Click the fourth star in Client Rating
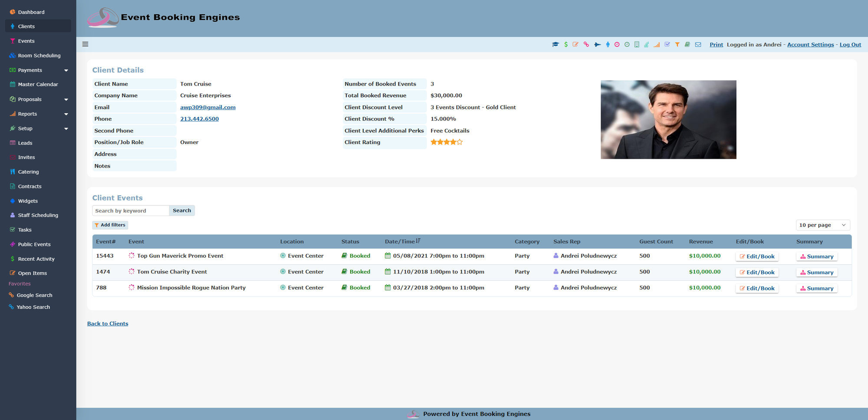 (x=454, y=142)
